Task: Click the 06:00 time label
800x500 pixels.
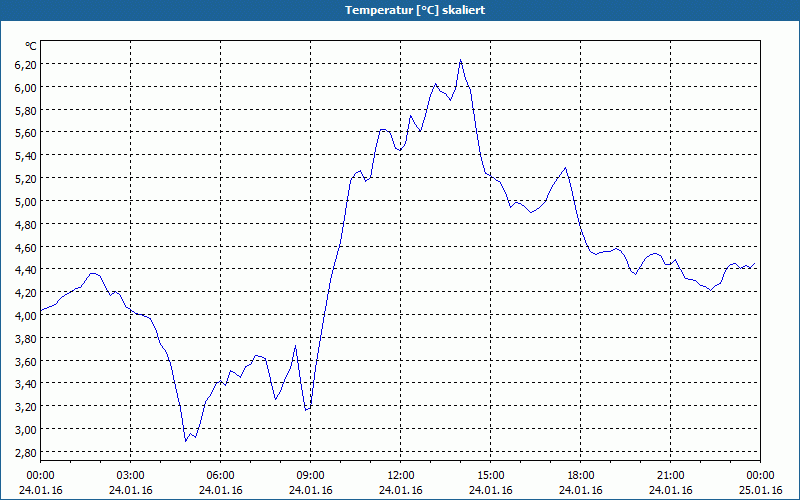Action: [220, 476]
